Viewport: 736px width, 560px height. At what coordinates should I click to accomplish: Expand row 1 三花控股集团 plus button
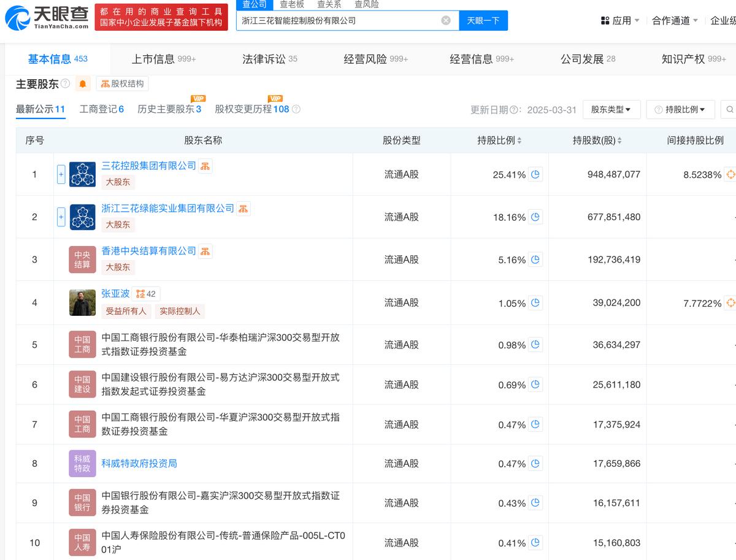[x=61, y=174]
